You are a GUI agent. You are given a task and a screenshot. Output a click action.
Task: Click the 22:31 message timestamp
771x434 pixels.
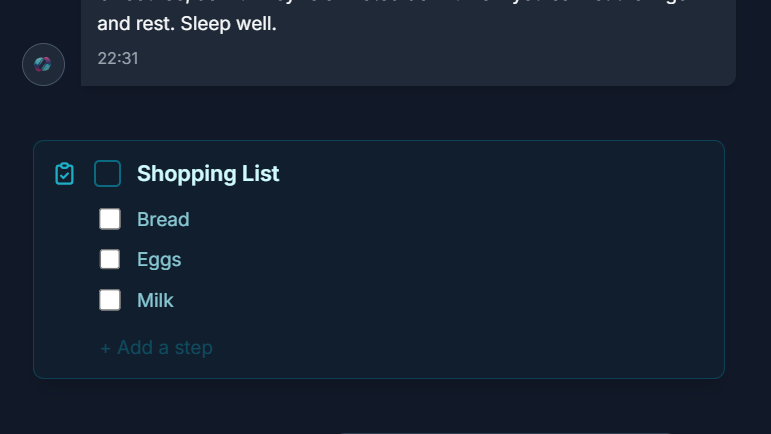[118, 58]
